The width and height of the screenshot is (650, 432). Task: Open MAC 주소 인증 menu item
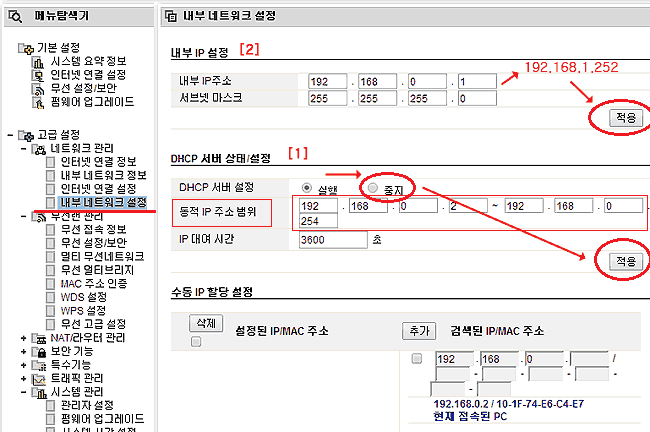pos(94,284)
